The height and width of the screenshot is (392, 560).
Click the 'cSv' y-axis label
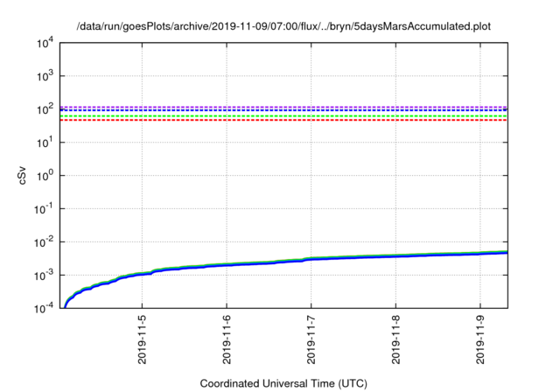coord(22,175)
